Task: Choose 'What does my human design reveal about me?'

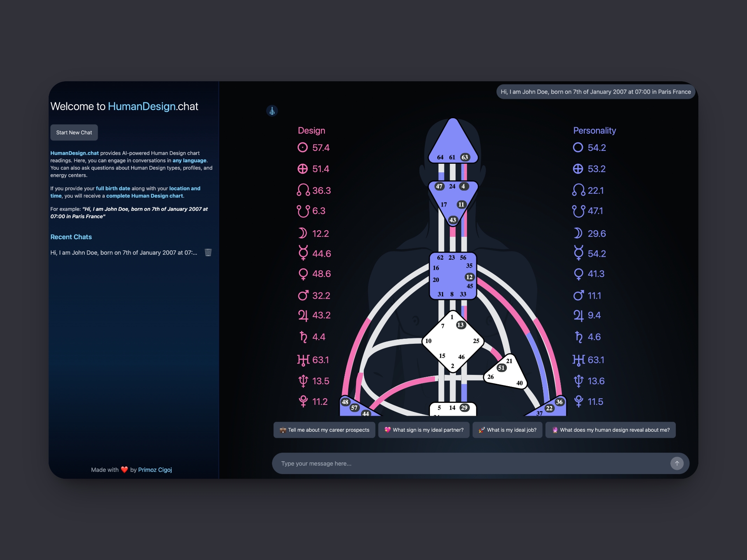Action: [x=610, y=430]
